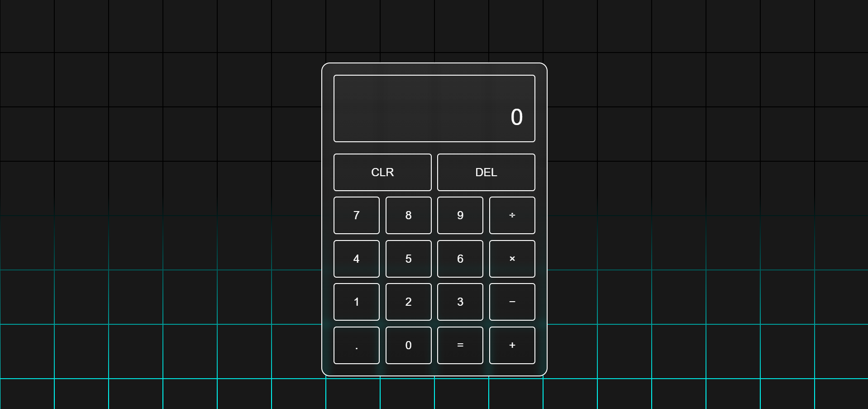Tap the number 2 key
Screen dimensions: 868x409
tap(408, 302)
